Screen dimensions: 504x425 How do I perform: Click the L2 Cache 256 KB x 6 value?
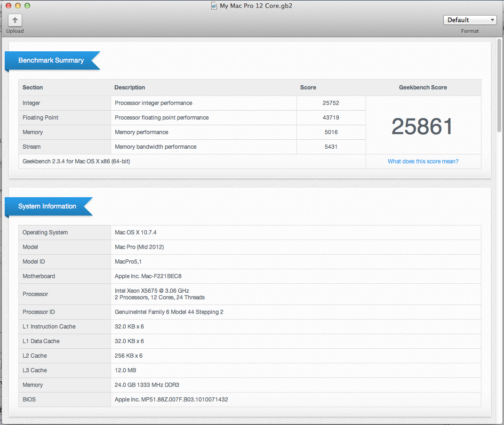pos(128,355)
